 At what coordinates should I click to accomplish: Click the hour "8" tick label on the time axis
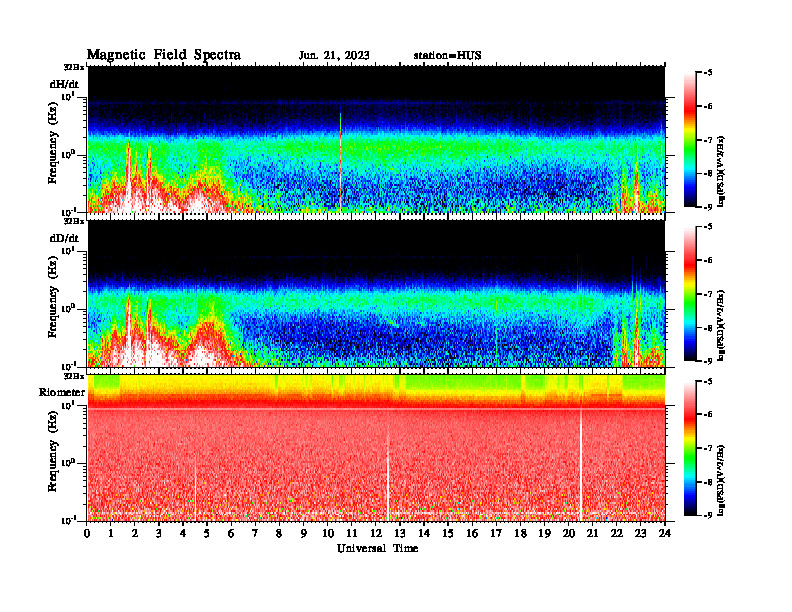(279, 533)
